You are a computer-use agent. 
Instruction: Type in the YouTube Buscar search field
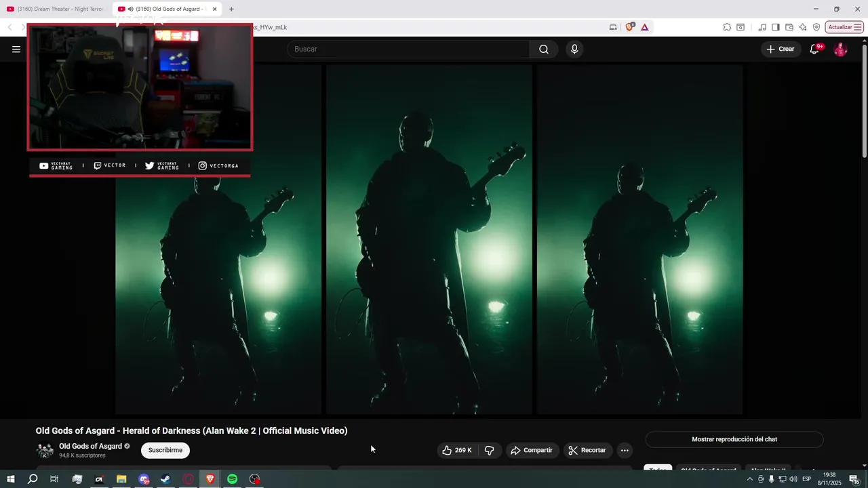click(x=408, y=49)
